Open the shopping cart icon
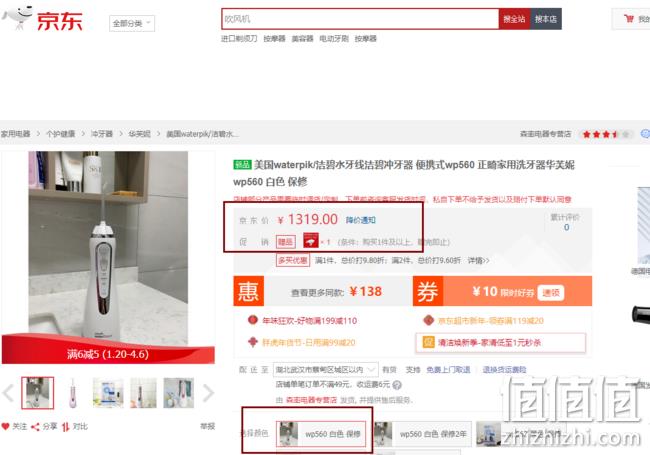This screenshot has height=455, width=650. click(629, 19)
